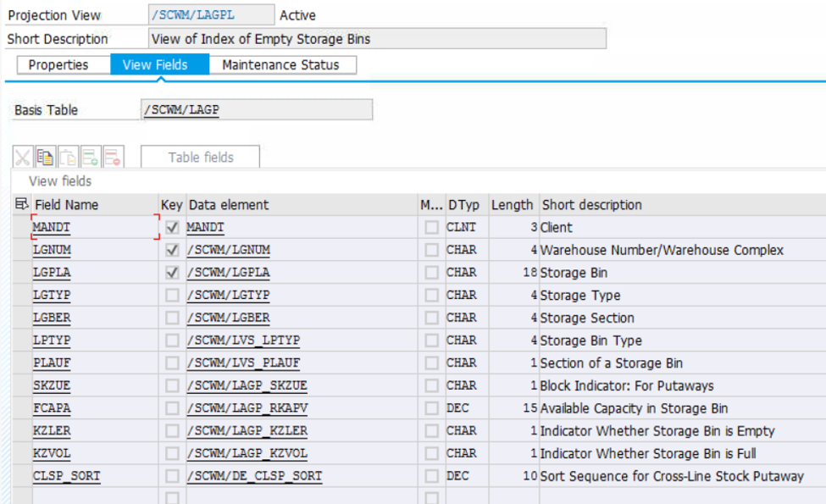Open the /SCWM/LAGP_RKAPV data element
826x504 pixels.
point(247,408)
